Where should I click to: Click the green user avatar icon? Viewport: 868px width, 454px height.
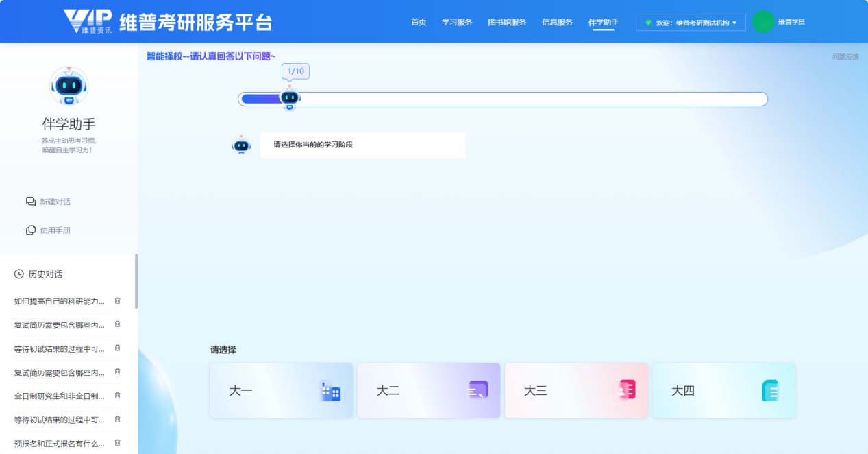[x=762, y=22]
